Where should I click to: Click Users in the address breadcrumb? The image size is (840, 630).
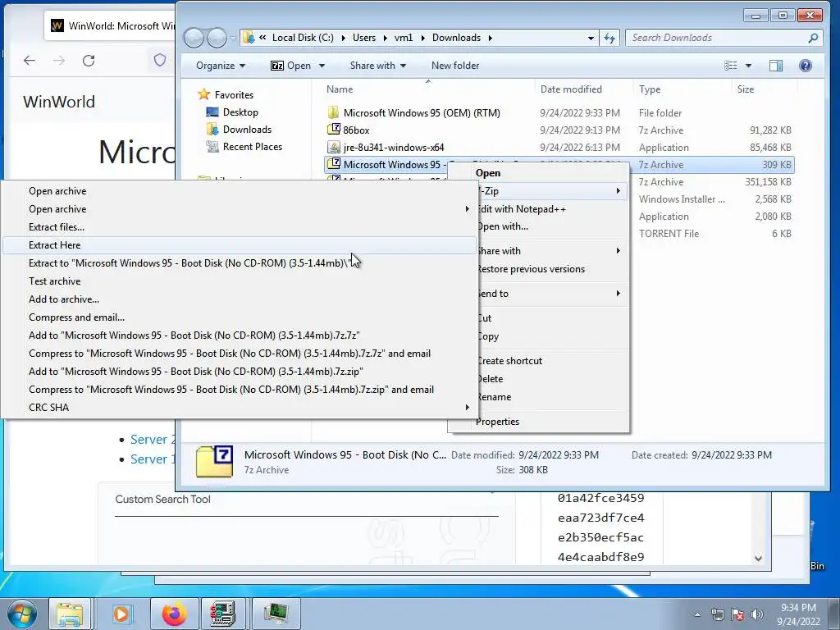(363, 38)
